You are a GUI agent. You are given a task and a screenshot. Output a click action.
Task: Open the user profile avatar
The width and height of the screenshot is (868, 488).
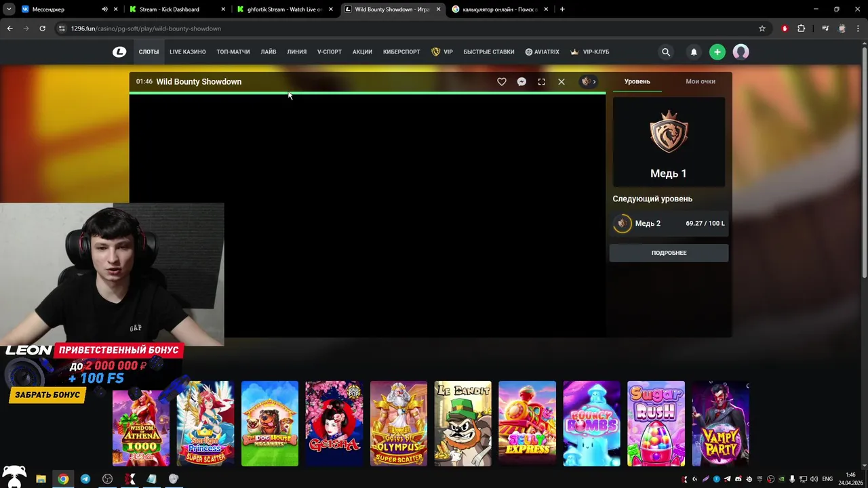coord(741,52)
